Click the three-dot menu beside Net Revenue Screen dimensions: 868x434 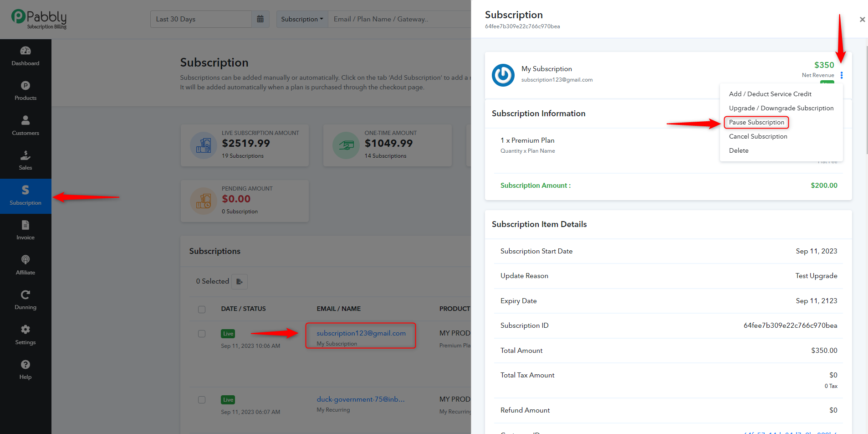click(842, 75)
